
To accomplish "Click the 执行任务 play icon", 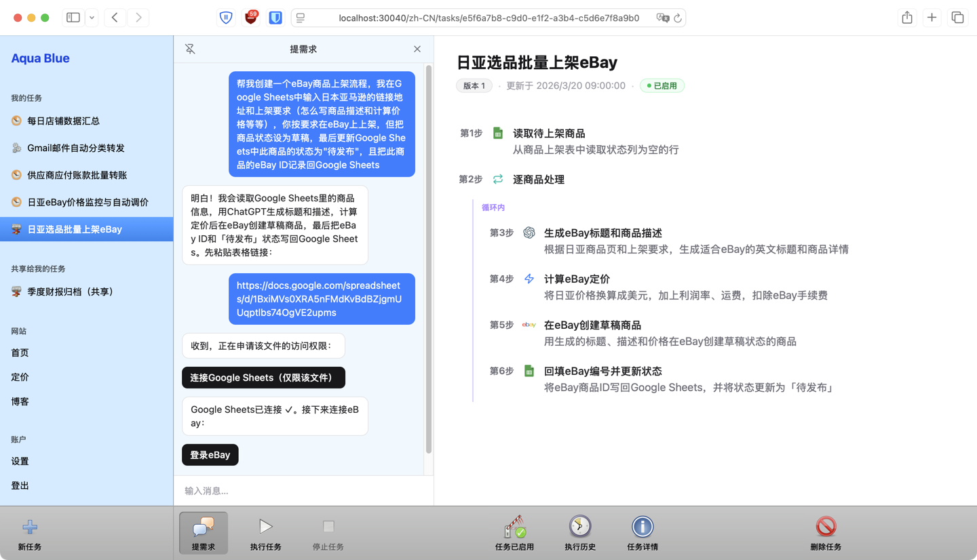I will [x=265, y=527].
